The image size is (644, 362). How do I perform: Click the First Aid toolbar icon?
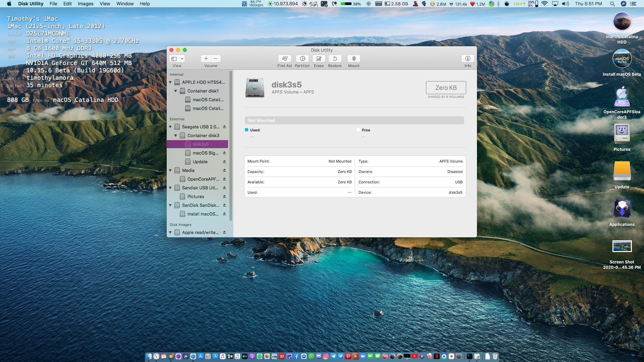click(x=284, y=59)
